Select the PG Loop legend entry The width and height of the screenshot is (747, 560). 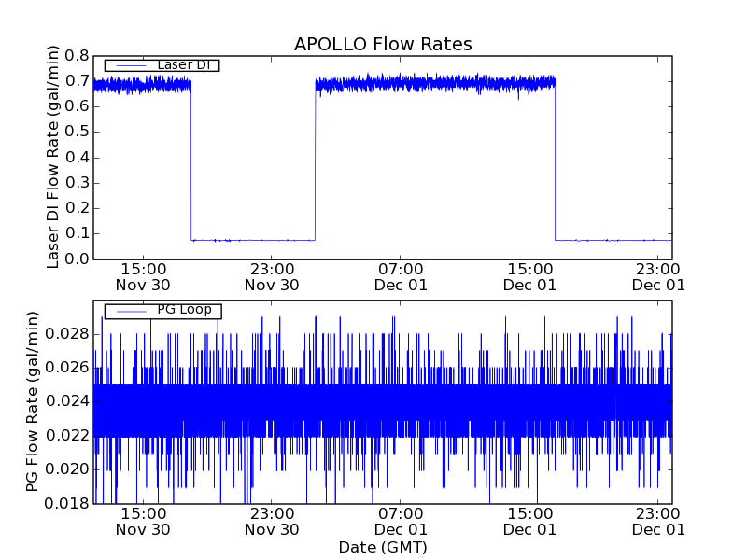pyautogui.click(x=183, y=311)
